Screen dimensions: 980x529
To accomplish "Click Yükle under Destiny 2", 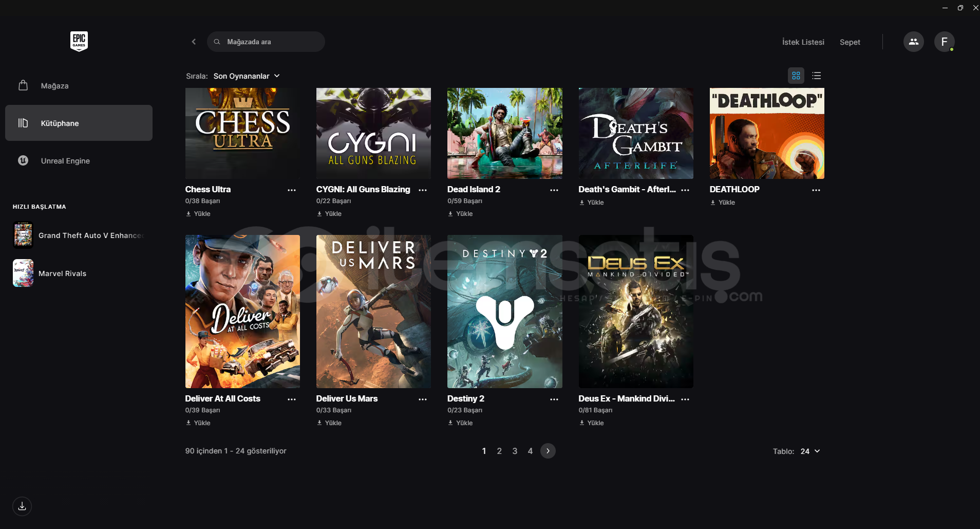I will 460,423.
